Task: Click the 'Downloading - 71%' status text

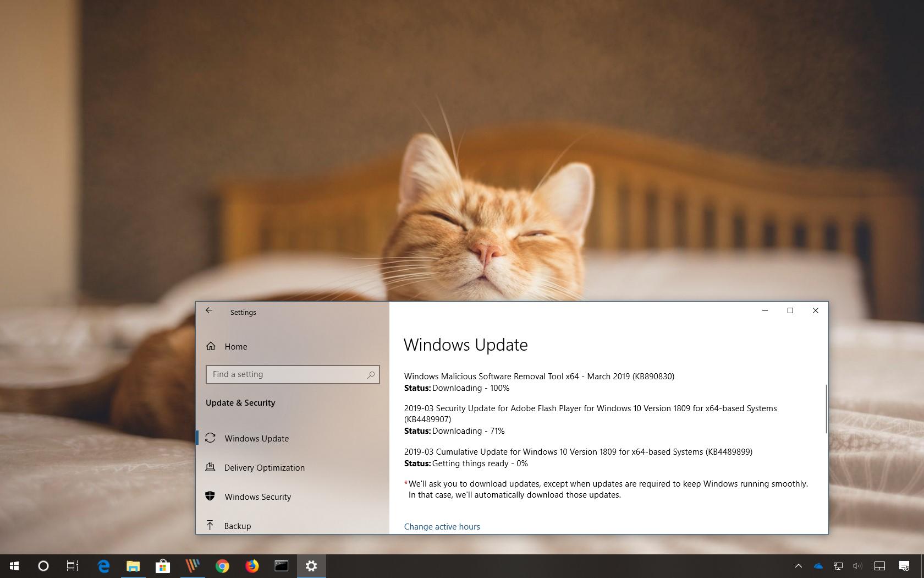Action: click(x=469, y=431)
